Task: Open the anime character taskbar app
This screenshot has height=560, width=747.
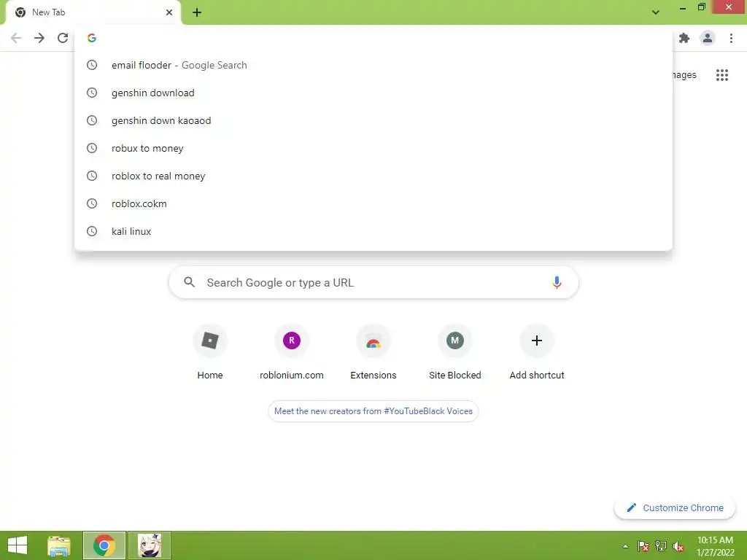Action: 150,545
